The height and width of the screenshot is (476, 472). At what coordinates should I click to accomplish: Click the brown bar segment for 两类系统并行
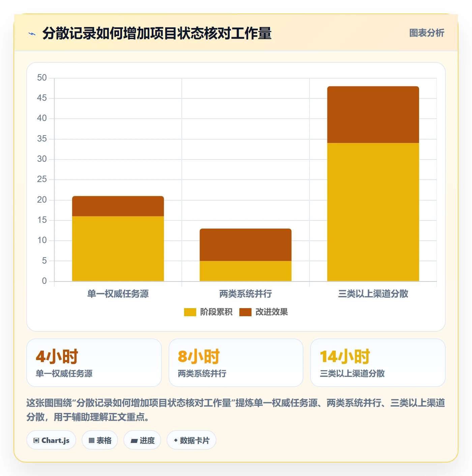click(245, 245)
